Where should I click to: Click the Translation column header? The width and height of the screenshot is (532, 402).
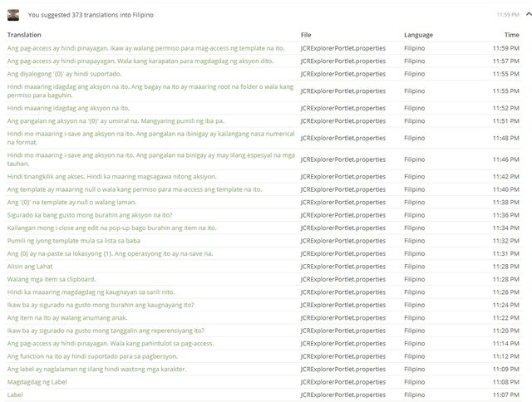point(26,35)
